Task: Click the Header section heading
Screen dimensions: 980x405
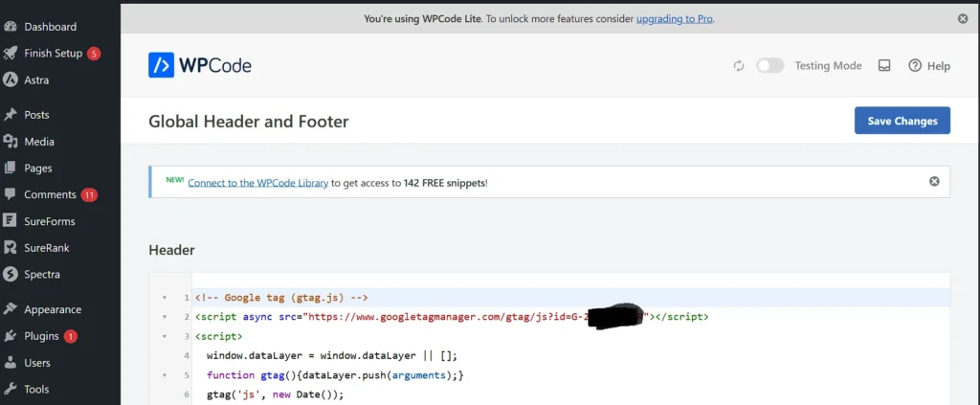Action: 172,250
